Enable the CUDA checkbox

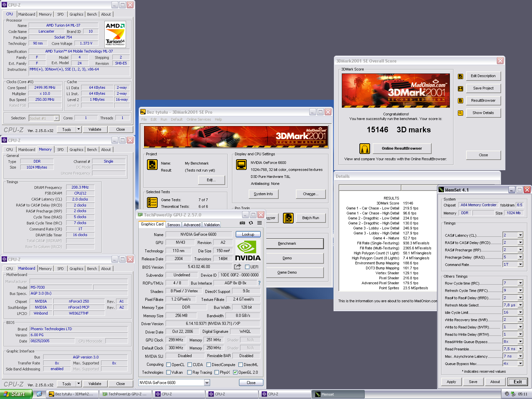pyautogui.click(x=190, y=365)
